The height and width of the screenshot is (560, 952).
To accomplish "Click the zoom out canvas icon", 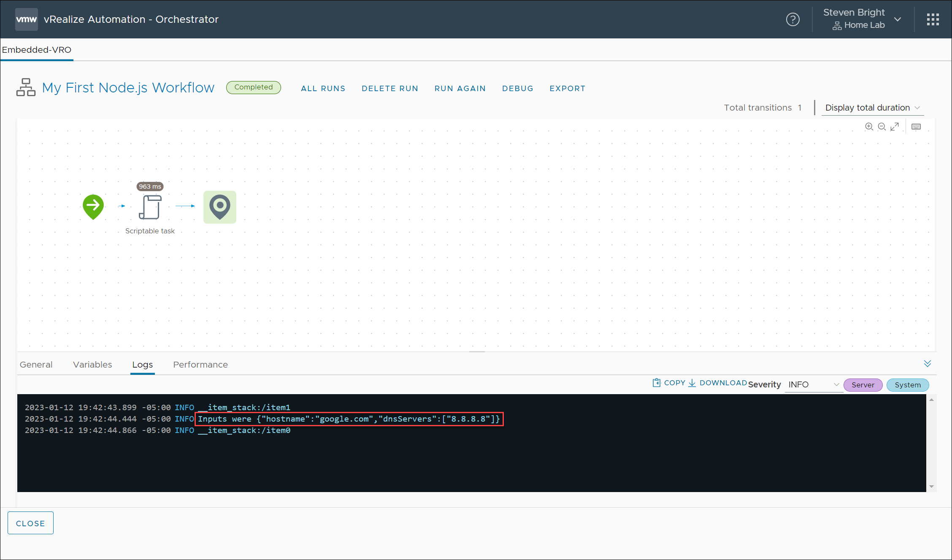I will [882, 127].
